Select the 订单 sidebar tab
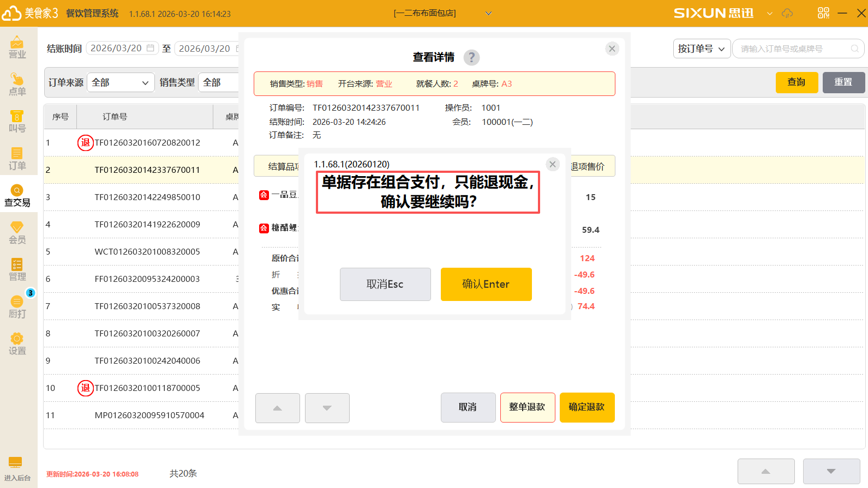 pyautogui.click(x=17, y=158)
